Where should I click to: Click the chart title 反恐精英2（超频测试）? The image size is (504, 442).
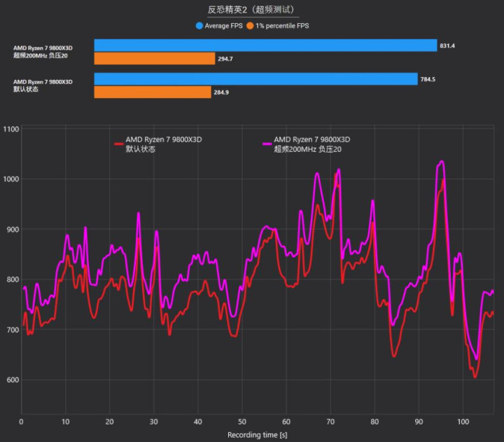(x=253, y=10)
